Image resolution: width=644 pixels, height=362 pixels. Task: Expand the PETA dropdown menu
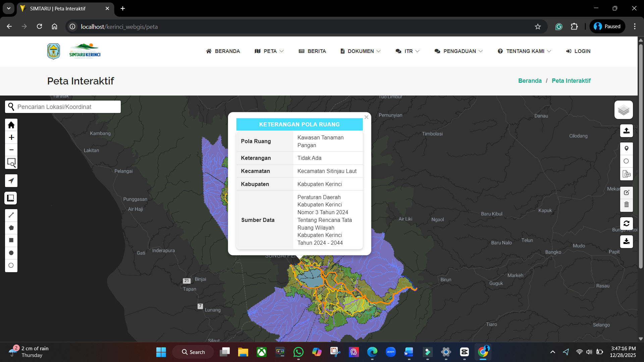(x=269, y=51)
